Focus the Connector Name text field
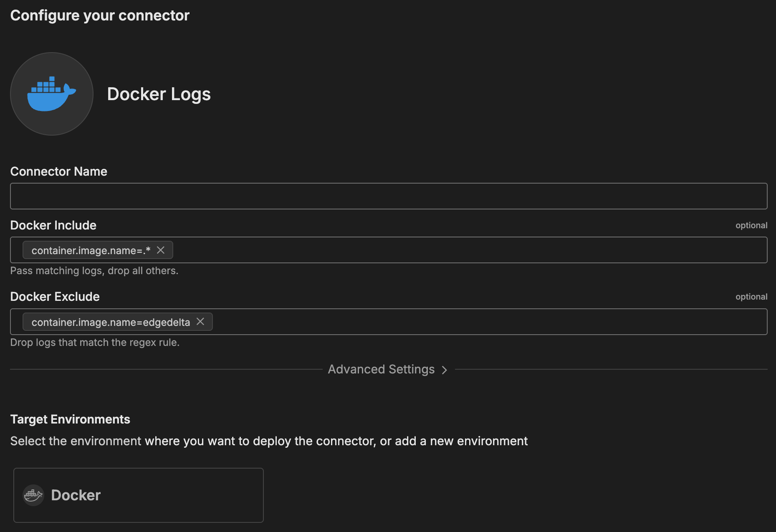 tap(388, 196)
